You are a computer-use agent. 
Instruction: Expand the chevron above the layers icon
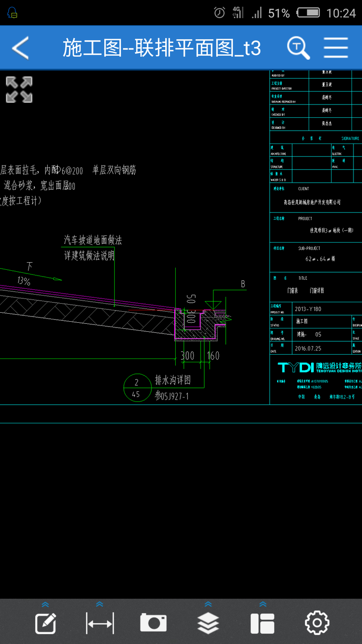click(208, 604)
